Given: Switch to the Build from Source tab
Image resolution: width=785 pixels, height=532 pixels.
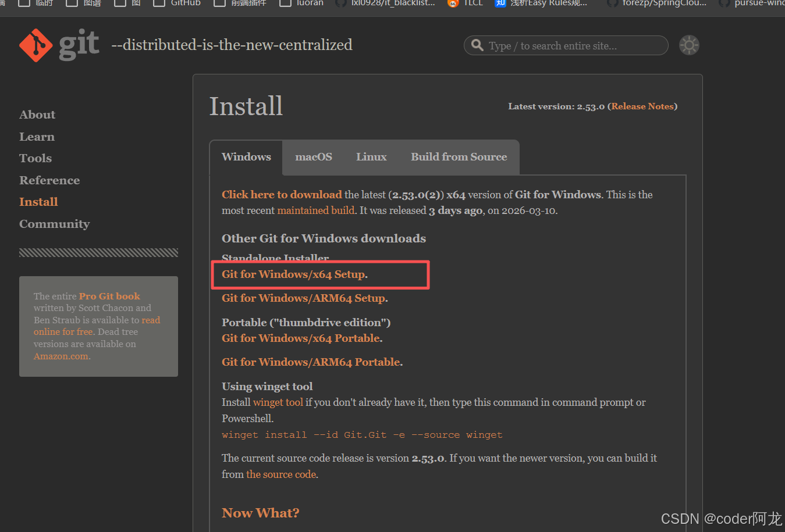Looking at the screenshot, I should tap(459, 157).
